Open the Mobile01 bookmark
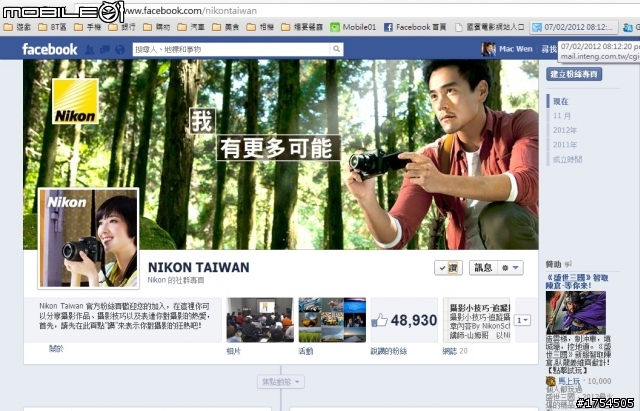 (x=353, y=27)
